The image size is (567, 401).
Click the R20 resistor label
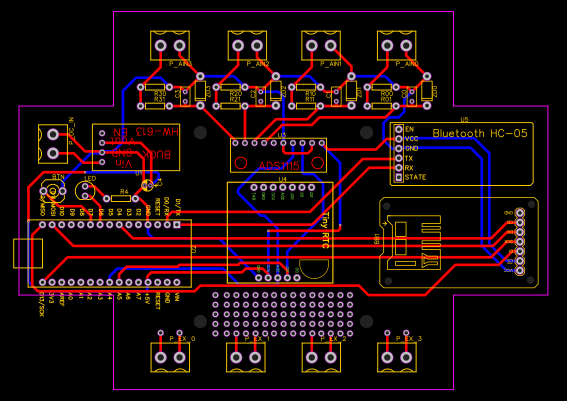(235, 94)
